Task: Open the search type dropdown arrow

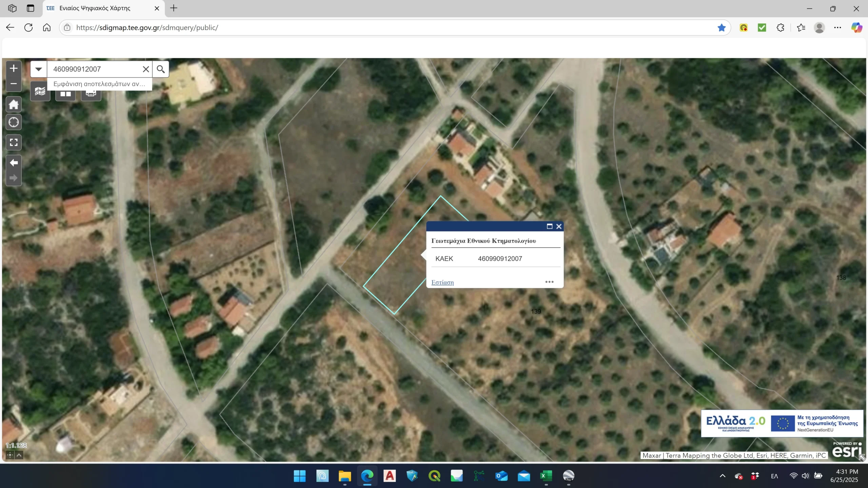Action: coord(39,69)
